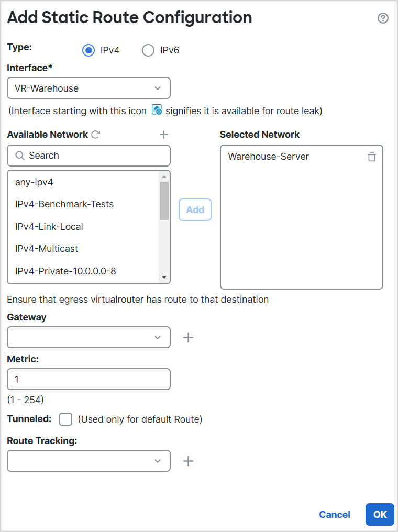Select the IPv6 radio button
This screenshot has height=532, width=398.
point(148,50)
